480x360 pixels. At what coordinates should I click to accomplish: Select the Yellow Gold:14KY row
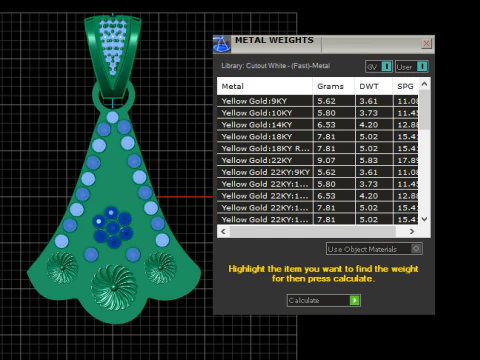pos(318,125)
